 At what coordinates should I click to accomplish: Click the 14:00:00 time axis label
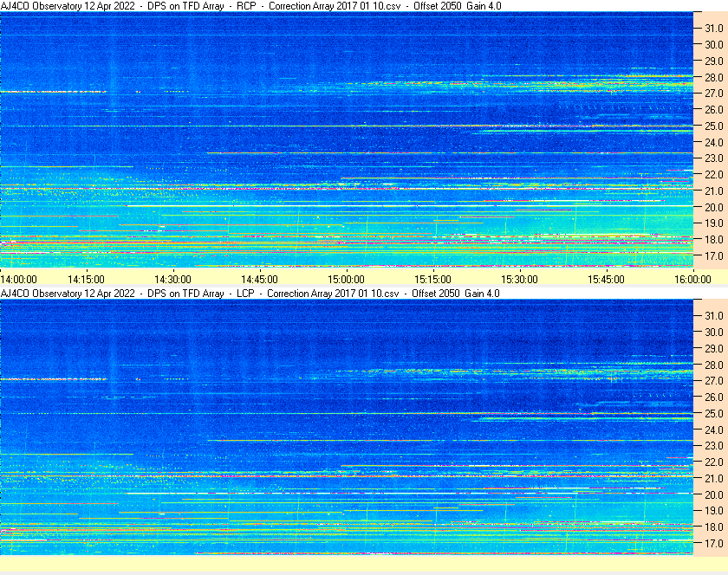(x=19, y=279)
